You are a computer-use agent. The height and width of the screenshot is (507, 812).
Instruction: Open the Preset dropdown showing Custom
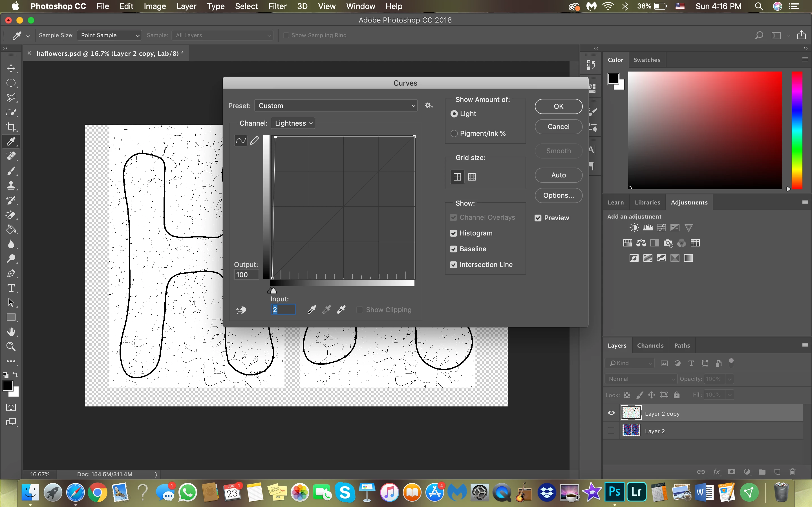coord(336,106)
